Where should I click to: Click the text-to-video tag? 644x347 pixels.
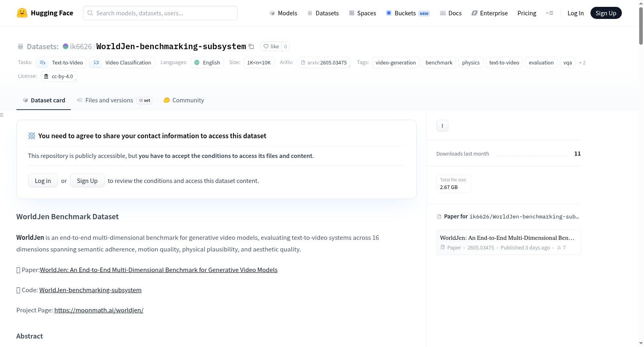(504, 62)
